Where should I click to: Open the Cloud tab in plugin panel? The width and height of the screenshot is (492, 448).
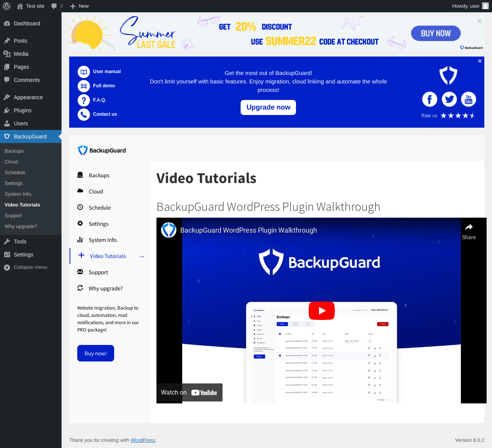point(110,192)
